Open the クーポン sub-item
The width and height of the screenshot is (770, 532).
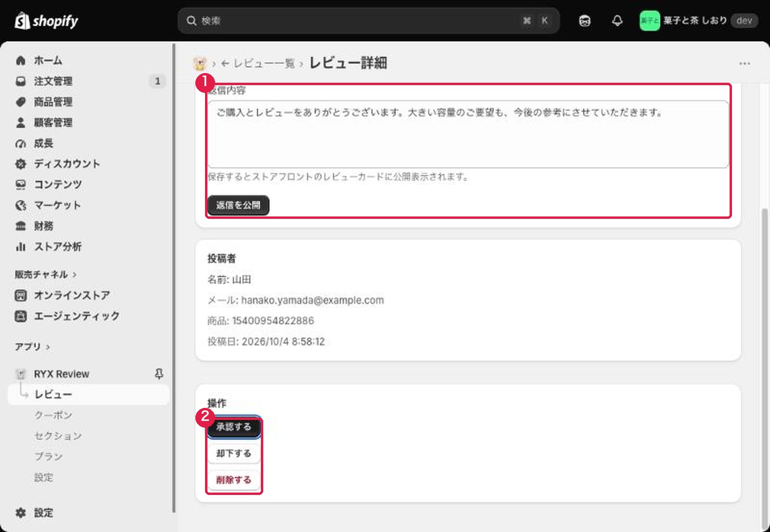53,415
